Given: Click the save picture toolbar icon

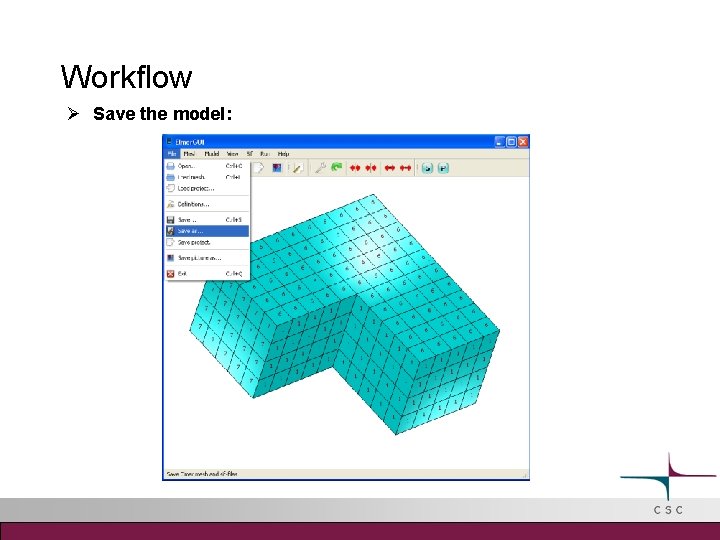Looking at the screenshot, I should click(277, 168).
